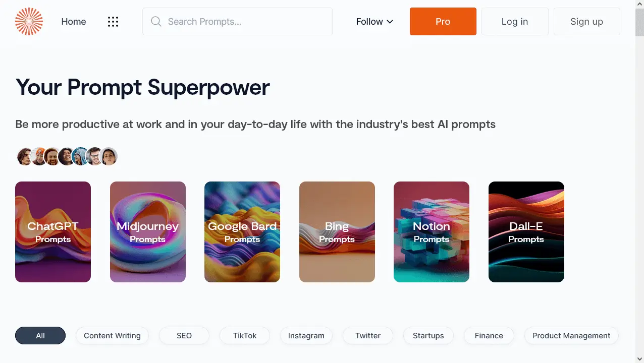Image resolution: width=644 pixels, height=363 pixels.
Task: Open the ChatGPT Prompts card
Action: (53, 231)
